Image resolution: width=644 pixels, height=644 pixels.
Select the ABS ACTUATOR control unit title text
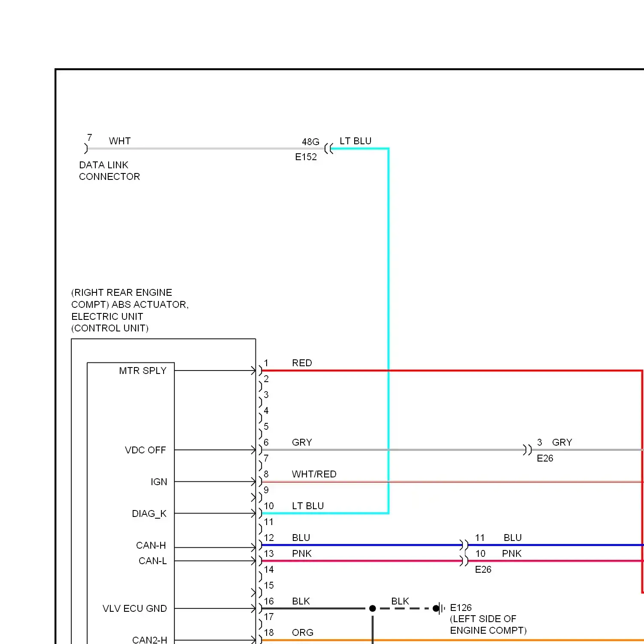coord(130,310)
